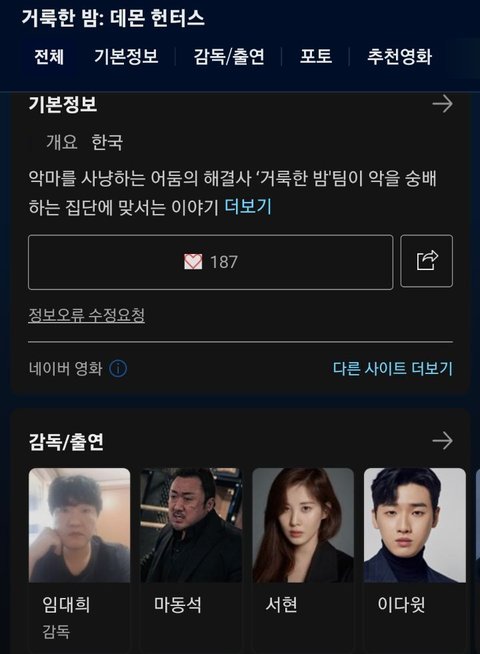Tap the heart like icon with 187
Screen dimensions: 480x654
[210, 262]
